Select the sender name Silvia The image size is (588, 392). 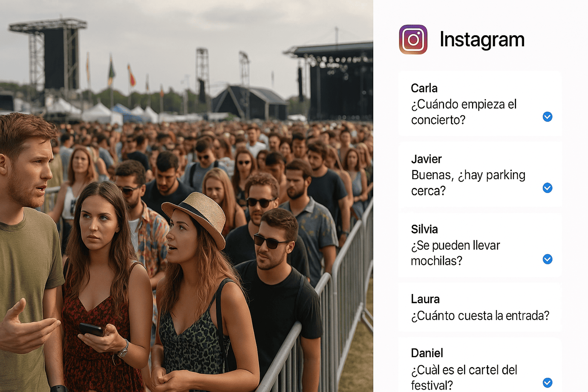(x=424, y=229)
